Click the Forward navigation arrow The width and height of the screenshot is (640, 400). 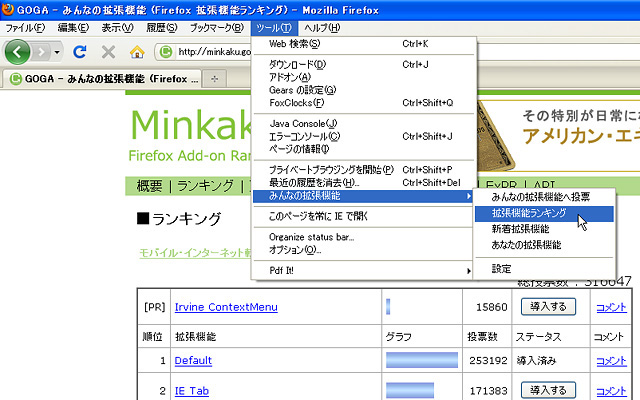point(41,52)
